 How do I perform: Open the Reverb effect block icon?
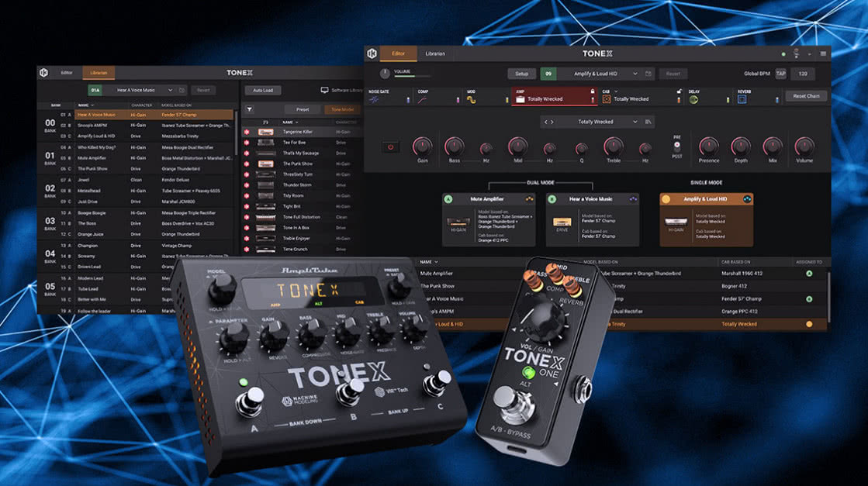click(x=742, y=99)
